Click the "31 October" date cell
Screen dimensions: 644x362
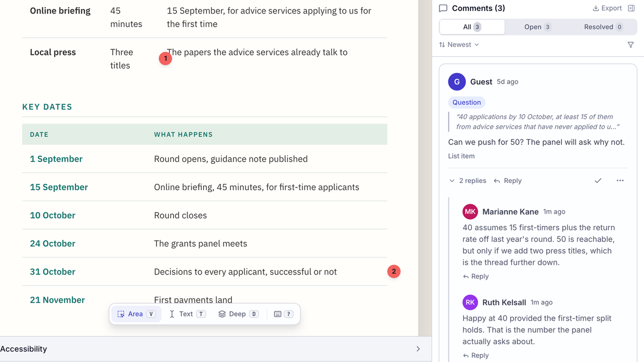(53, 271)
